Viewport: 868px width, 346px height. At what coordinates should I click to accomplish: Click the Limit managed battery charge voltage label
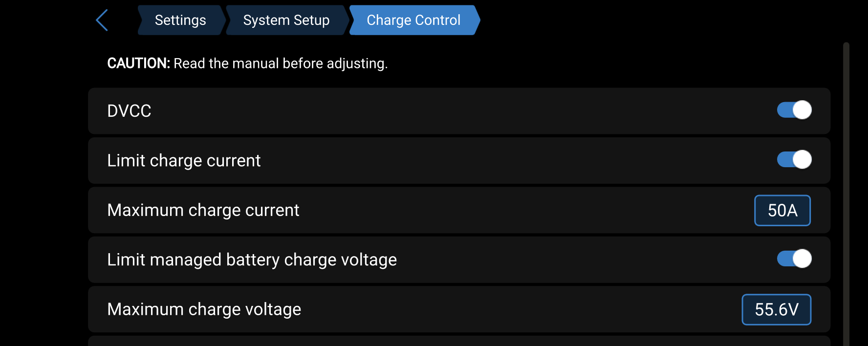(x=252, y=260)
